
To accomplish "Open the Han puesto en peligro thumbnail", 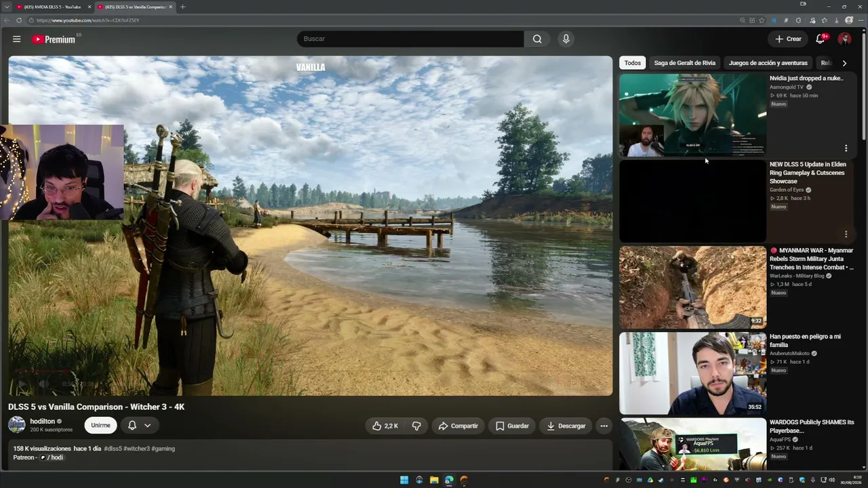I will click(692, 373).
